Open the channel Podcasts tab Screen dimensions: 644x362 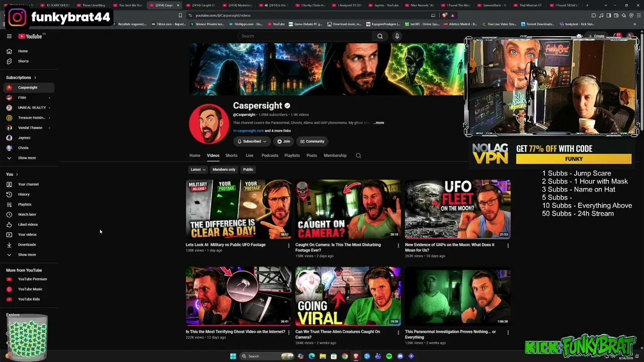tap(270, 156)
